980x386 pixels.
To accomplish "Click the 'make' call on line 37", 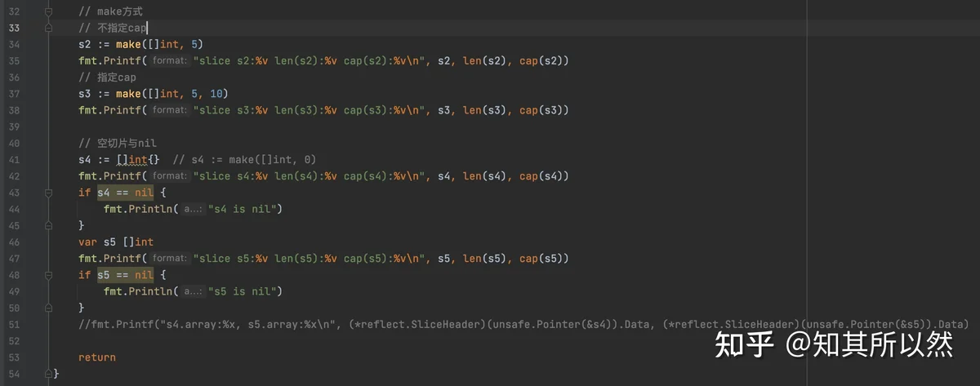I will (128, 94).
